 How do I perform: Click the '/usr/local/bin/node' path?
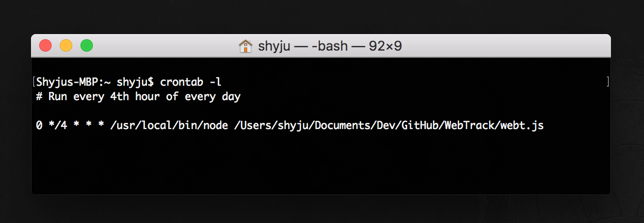[x=169, y=126]
